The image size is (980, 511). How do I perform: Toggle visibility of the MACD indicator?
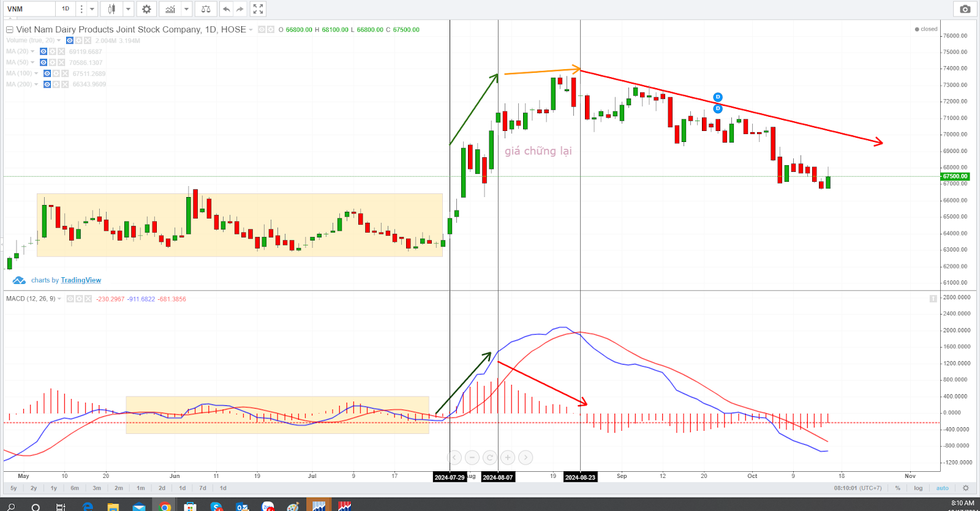tap(70, 299)
